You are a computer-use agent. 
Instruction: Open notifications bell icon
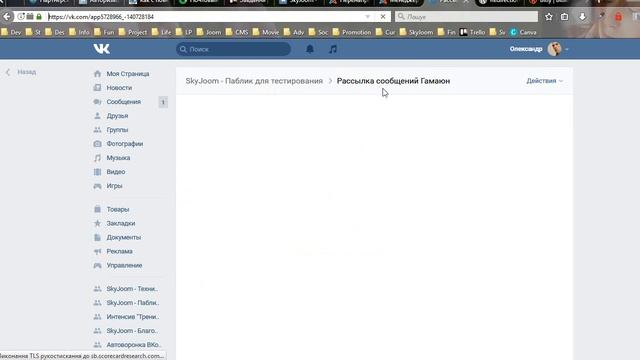coord(310,49)
